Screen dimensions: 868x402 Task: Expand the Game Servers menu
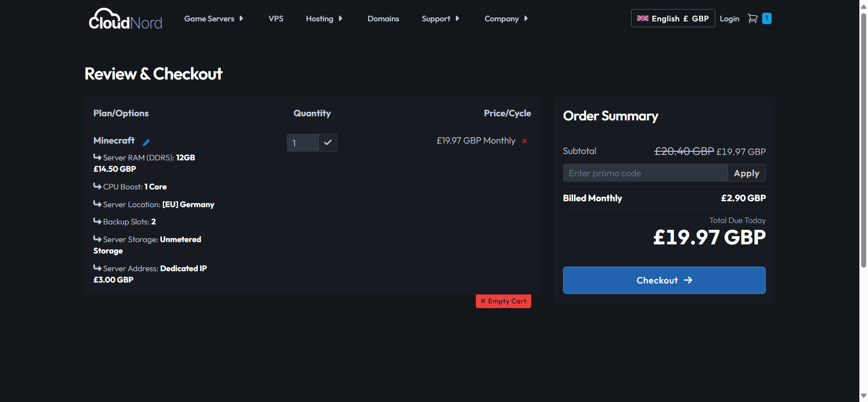point(214,19)
